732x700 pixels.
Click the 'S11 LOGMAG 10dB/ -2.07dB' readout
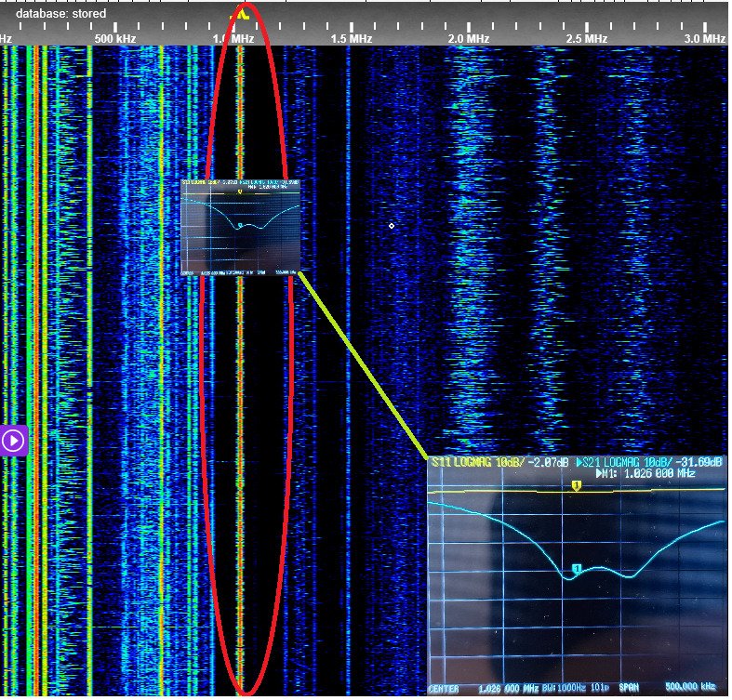click(x=500, y=462)
